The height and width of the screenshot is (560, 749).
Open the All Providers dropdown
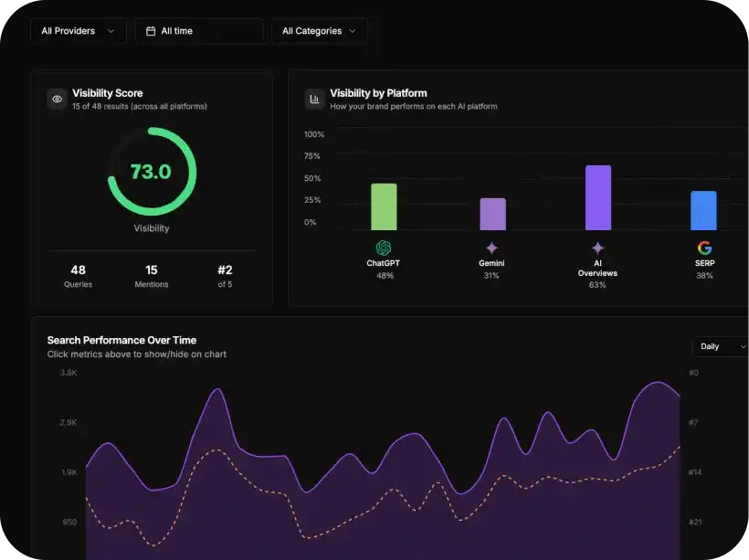pos(79,31)
